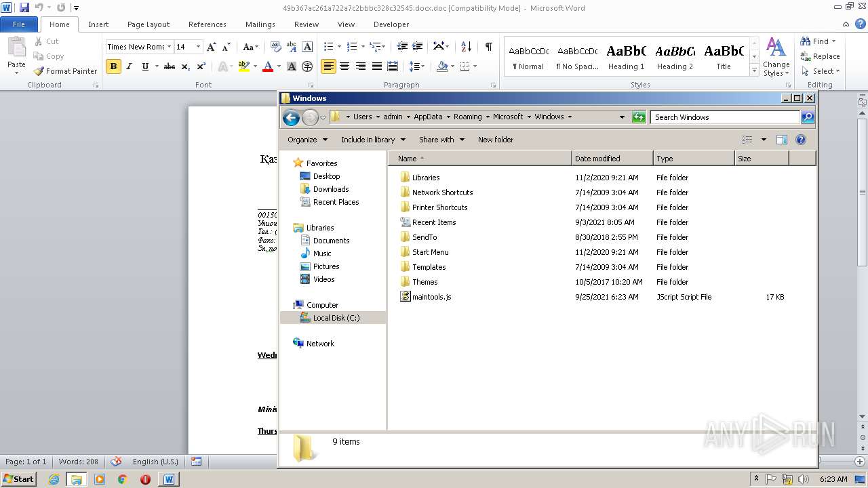Toggle Italic formatting in Word ribbon
The image size is (868, 488).
130,66
